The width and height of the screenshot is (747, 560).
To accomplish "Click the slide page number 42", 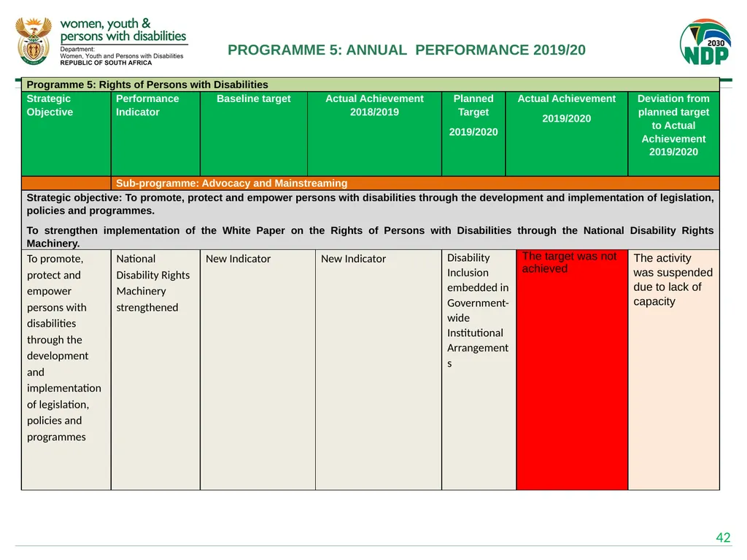I will click(x=723, y=537).
